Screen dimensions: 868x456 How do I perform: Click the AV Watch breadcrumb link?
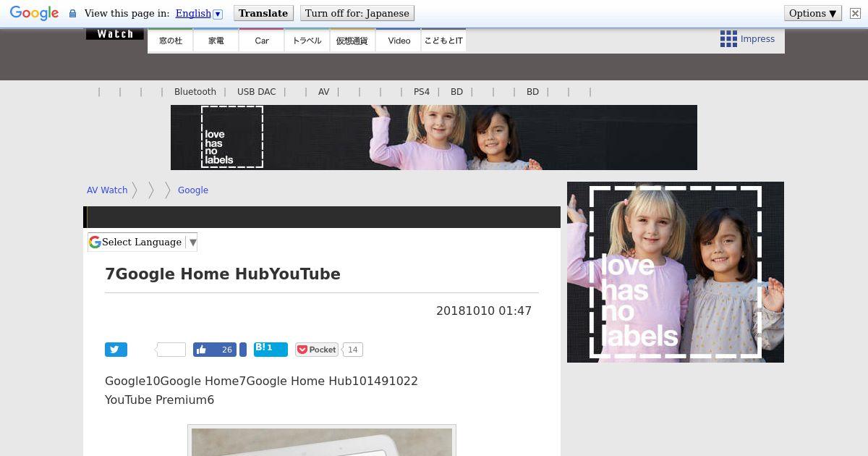pos(107,190)
